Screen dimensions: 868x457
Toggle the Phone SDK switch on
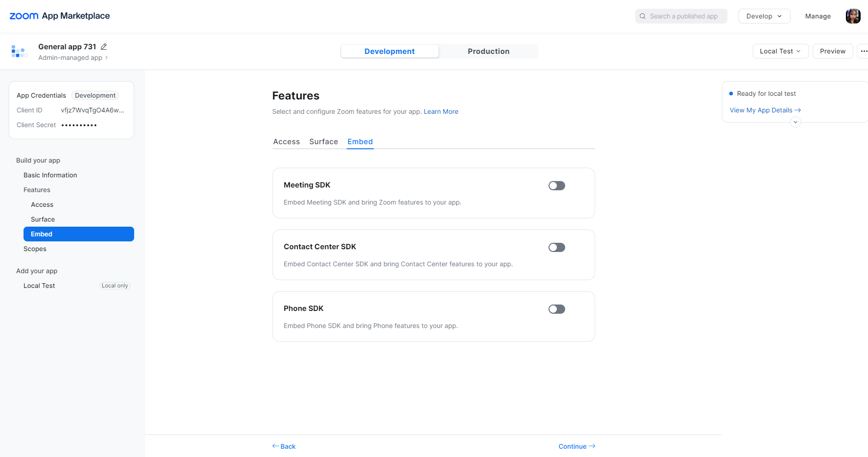[556, 309]
